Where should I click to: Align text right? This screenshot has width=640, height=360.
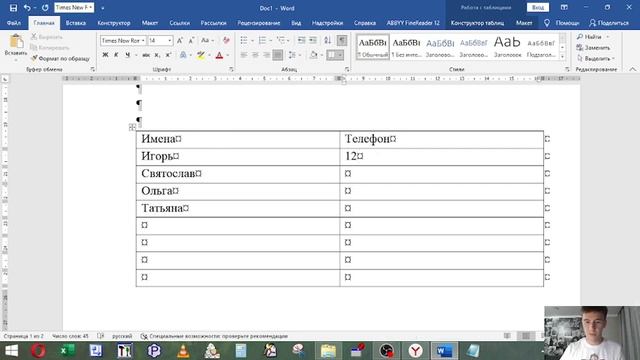[x=266, y=55]
